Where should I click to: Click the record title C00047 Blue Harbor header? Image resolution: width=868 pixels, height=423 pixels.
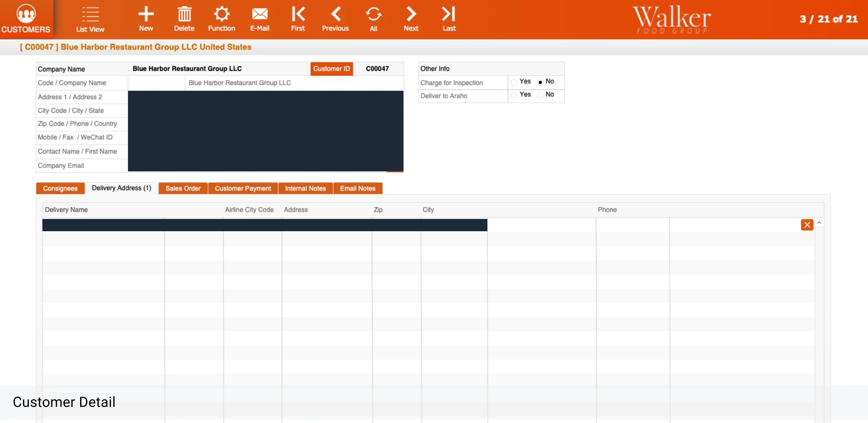pyautogui.click(x=136, y=47)
